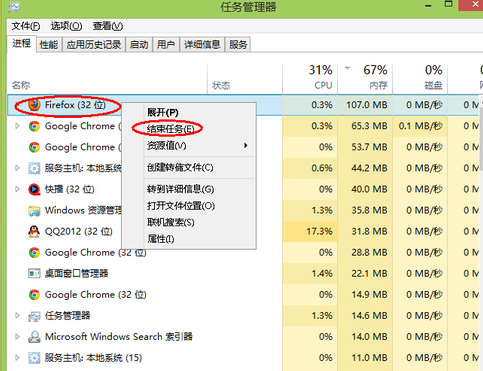The height and width of the screenshot is (371, 483).
Task: Click the 14.0 MB memory value
Action: (369, 337)
